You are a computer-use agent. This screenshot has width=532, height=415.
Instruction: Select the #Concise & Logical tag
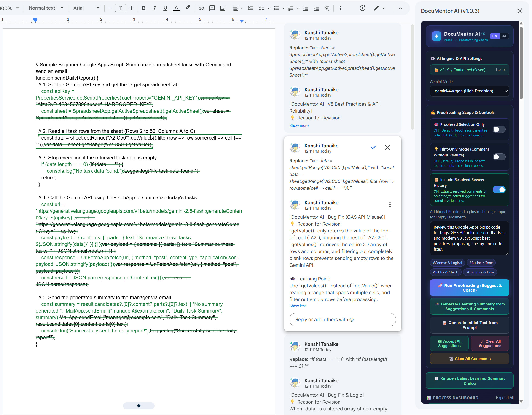(x=447, y=263)
